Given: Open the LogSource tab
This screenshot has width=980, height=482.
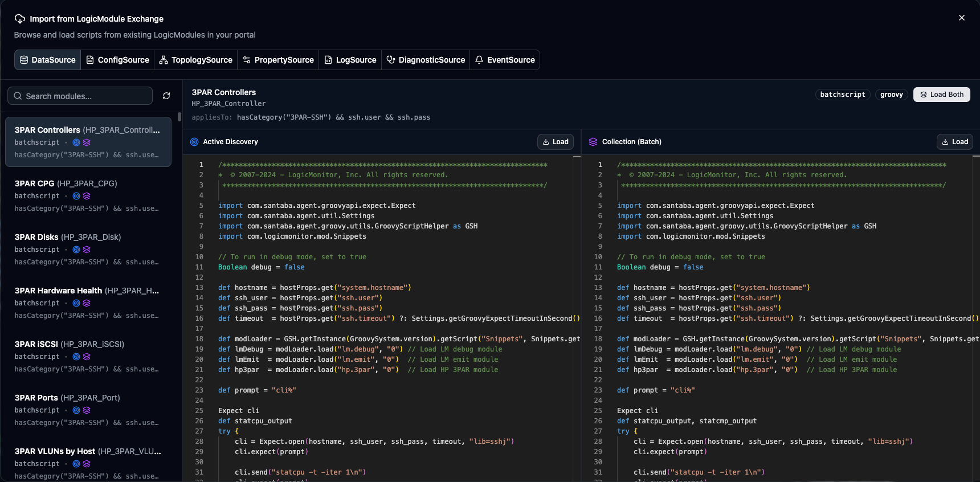Looking at the screenshot, I should [350, 60].
